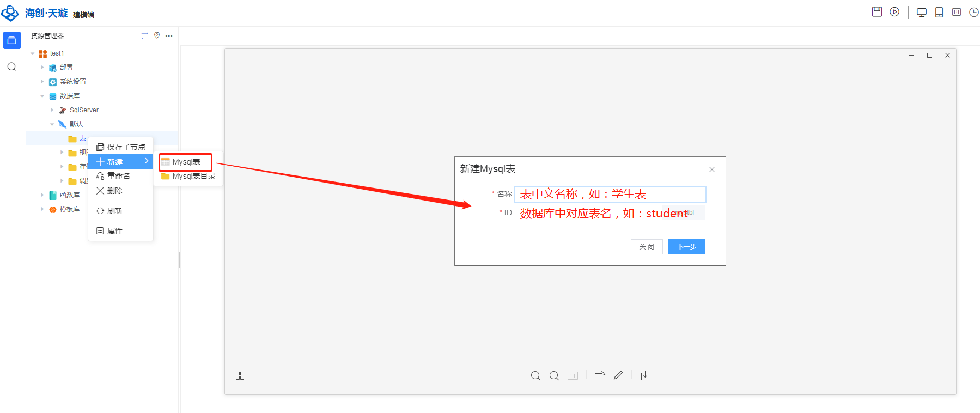This screenshot has width=980, height=413.
Task: Click the run/play icon in top toolbar
Action: 894,12
